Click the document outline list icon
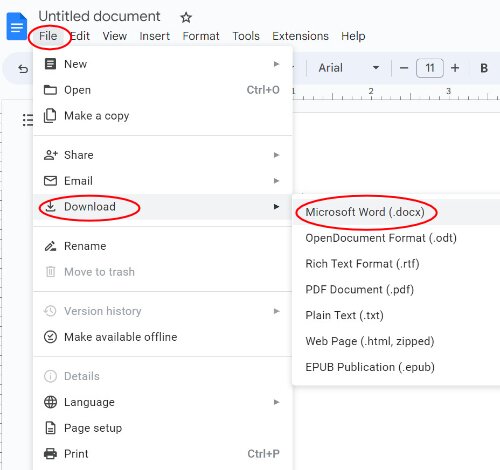500x470 pixels. point(28,120)
